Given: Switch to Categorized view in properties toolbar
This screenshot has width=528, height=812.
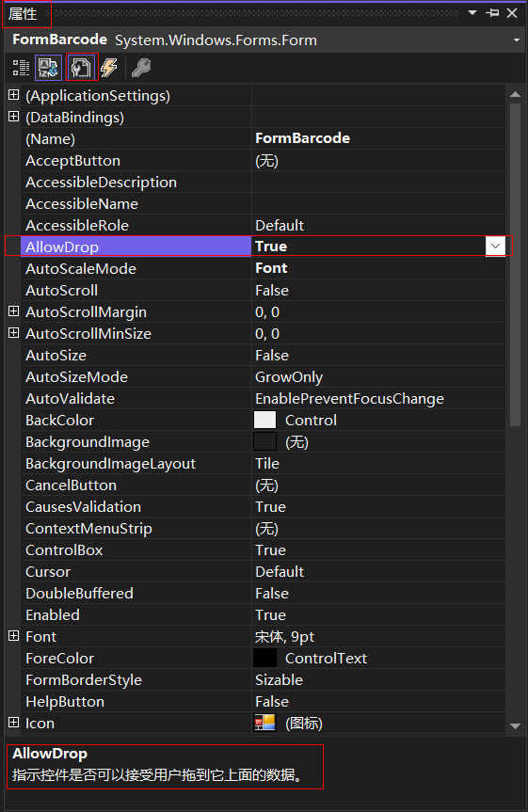Looking at the screenshot, I should tap(22, 68).
